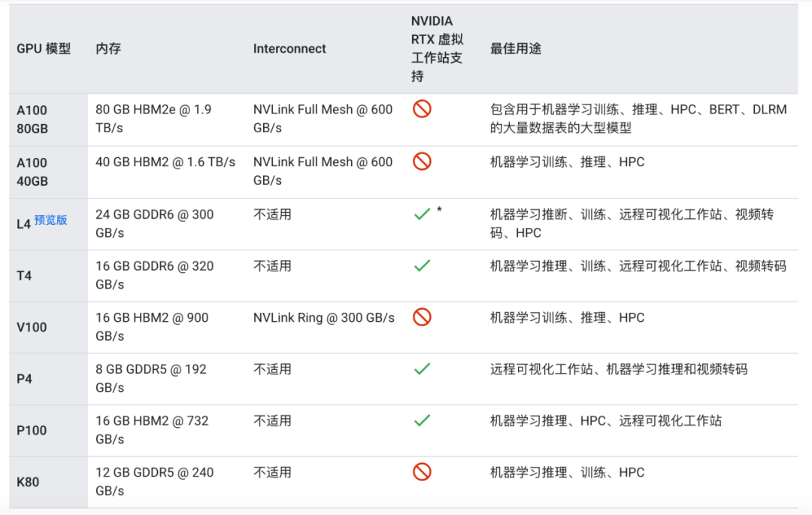Click the 80 GB HBM2e memory cell
Viewport: 812px width, 515px height.
pyautogui.click(x=153, y=118)
